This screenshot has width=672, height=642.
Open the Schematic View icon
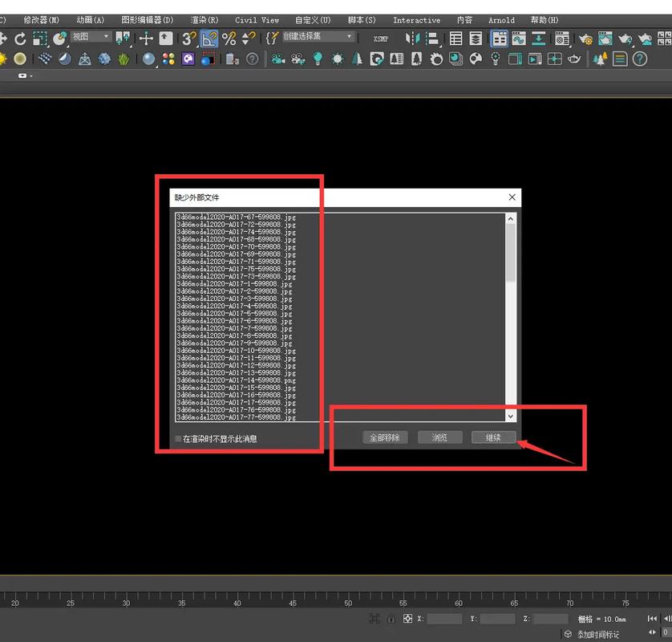(539, 39)
